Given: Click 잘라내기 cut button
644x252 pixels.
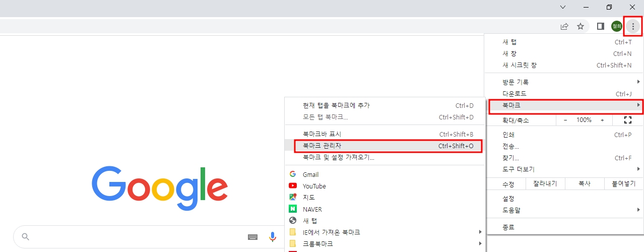Looking at the screenshot, I should point(545,184).
